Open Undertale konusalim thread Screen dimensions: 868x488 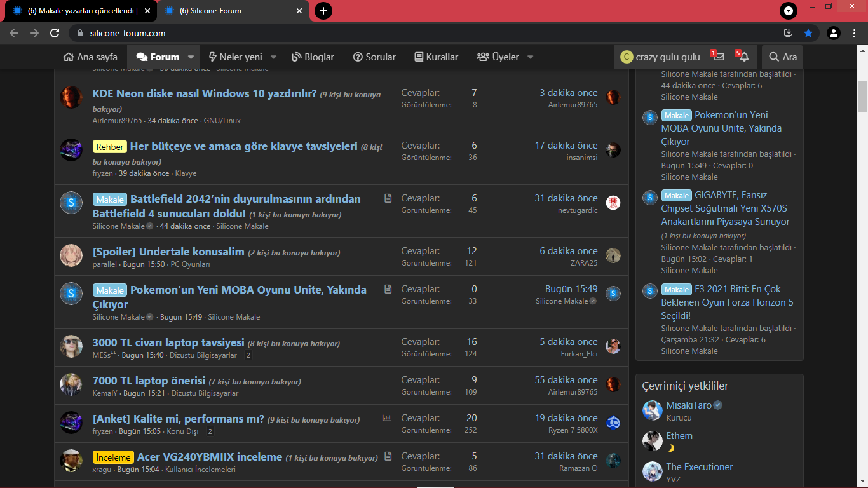(x=168, y=252)
